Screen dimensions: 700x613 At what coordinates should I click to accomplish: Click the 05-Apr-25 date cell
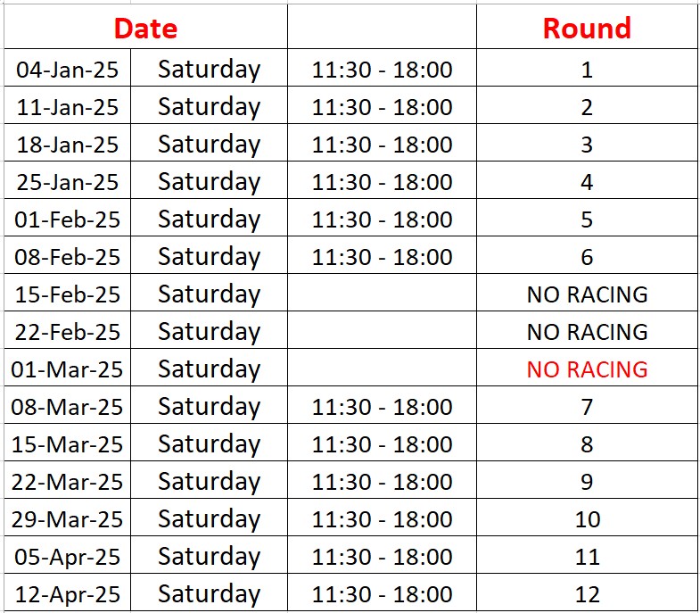coord(68,556)
